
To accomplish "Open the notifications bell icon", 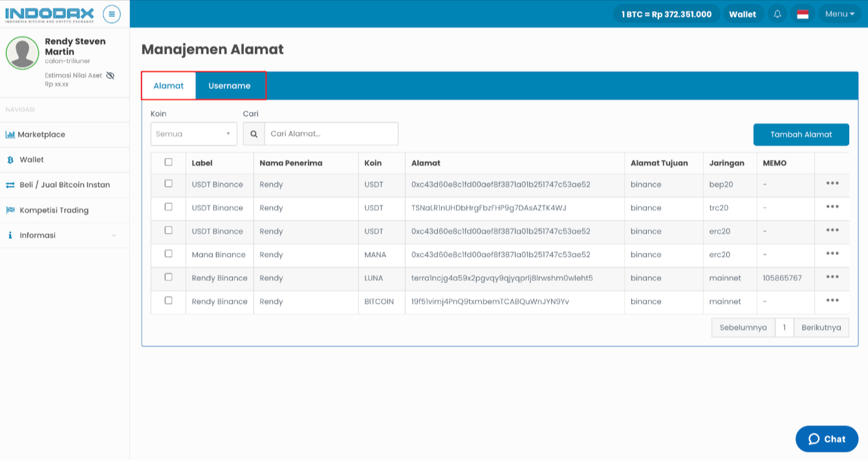I will coord(777,14).
